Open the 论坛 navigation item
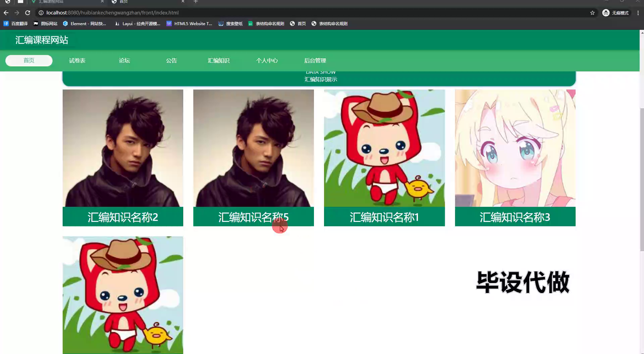644x354 pixels. (x=124, y=60)
